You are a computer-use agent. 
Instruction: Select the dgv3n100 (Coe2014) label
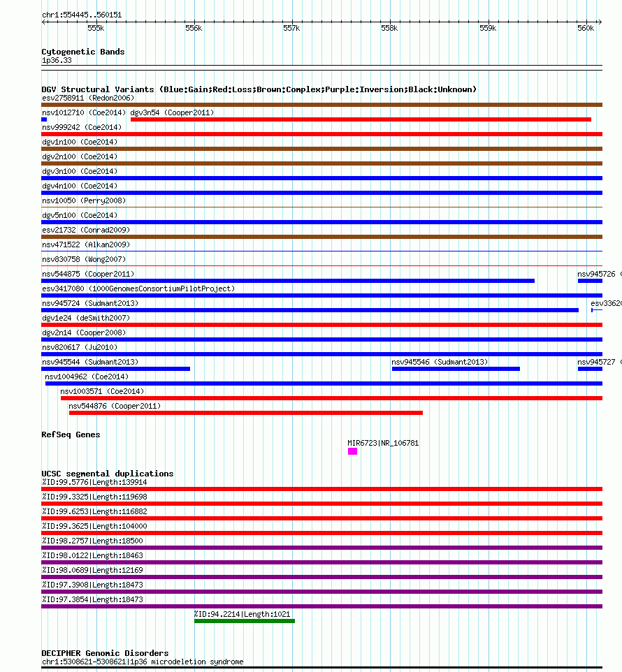pos(80,171)
